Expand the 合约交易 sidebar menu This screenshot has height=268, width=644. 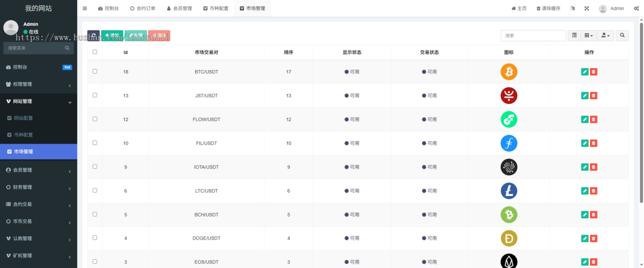point(39,204)
